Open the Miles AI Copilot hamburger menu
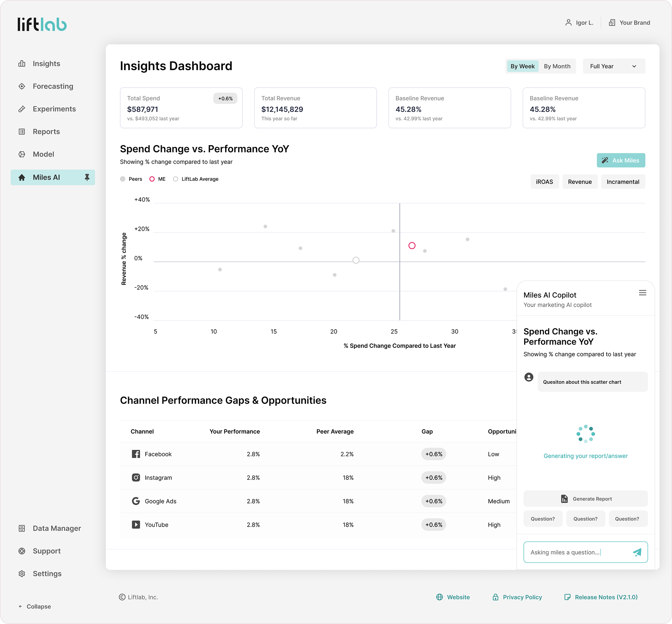This screenshot has height=624, width=672. pos(642,293)
